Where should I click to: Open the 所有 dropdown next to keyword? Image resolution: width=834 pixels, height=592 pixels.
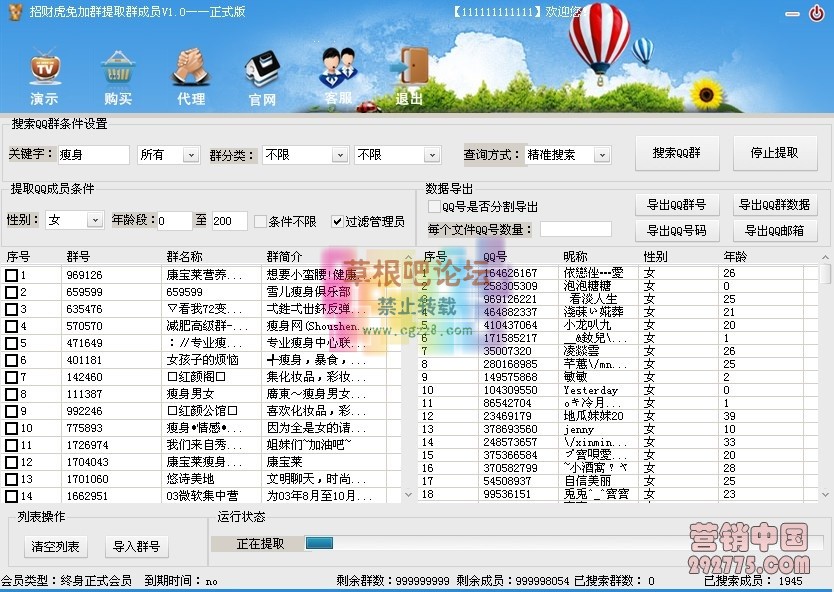169,154
